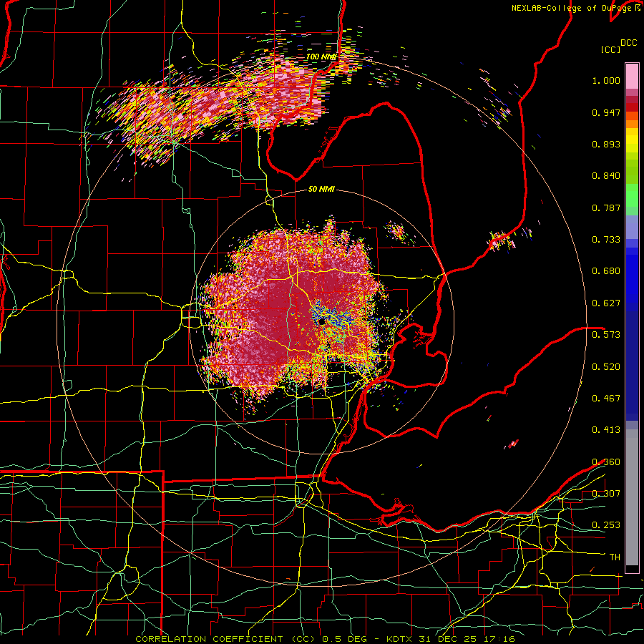Select the 0.413 legend value
Image resolution: width=644 pixels, height=644 pixels.
(x=606, y=430)
